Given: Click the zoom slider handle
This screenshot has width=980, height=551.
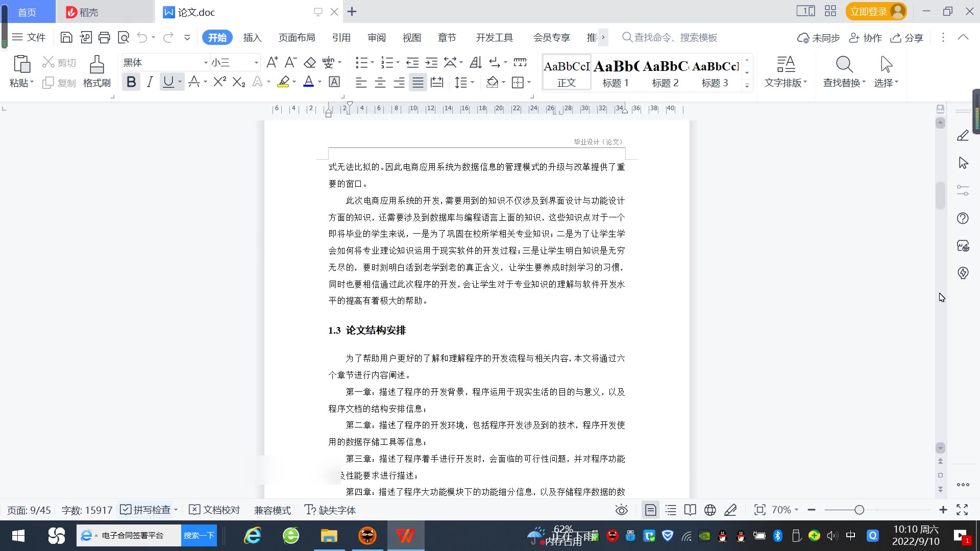Looking at the screenshot, I should [x=859, y=510].
